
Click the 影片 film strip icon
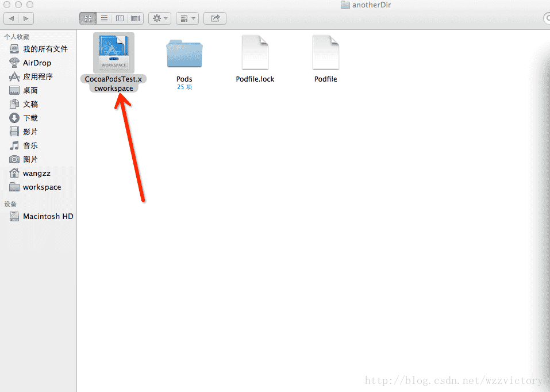click(x=14, y=132)
